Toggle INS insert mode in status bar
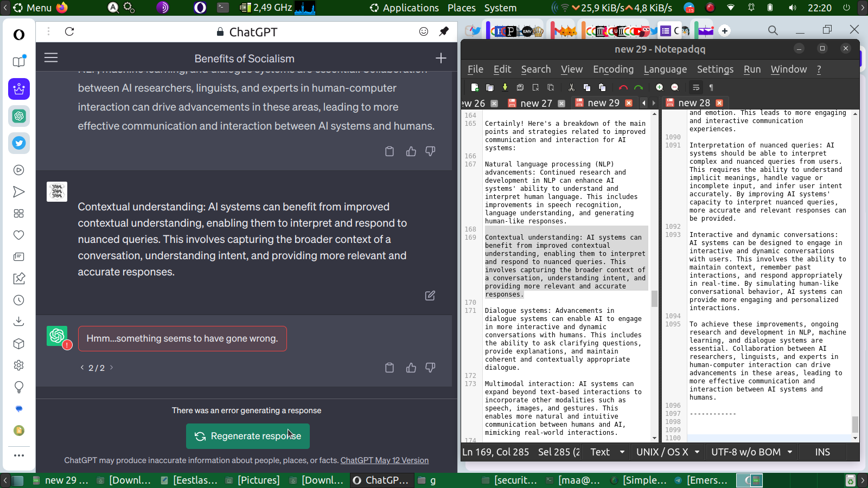868x488 pixels. click(x=822, y=452)
